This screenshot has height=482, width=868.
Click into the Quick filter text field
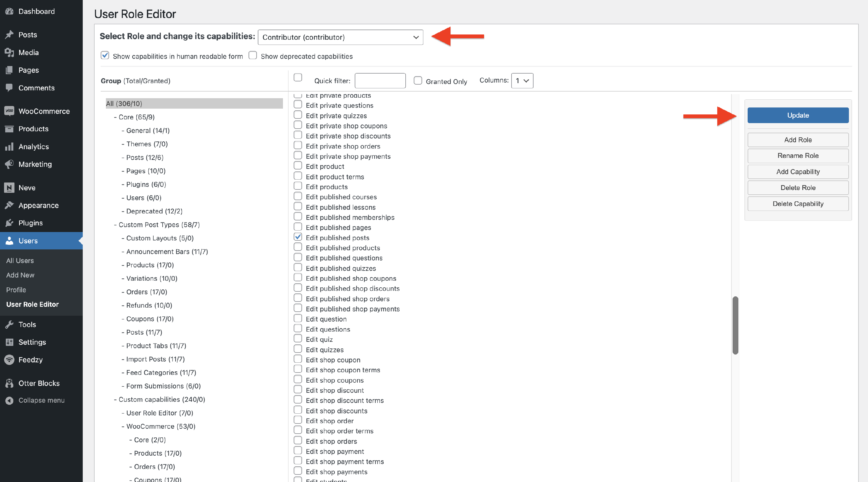[380, 81]
